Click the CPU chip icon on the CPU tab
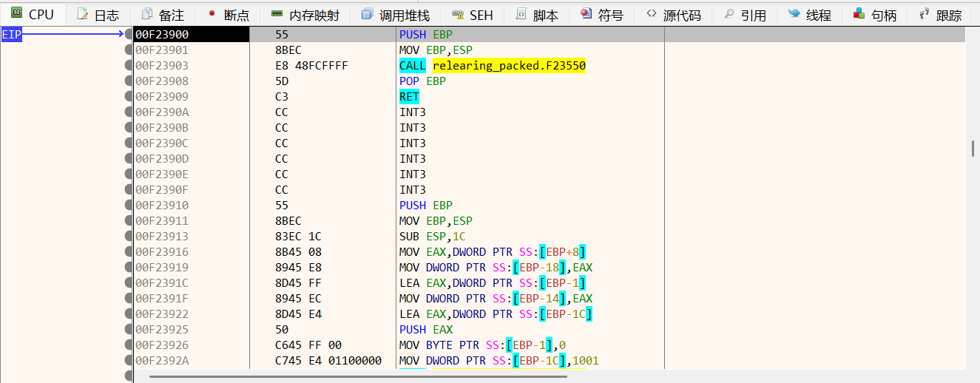The height and width of the screenshot is (383, 980). tap(16, 14)
